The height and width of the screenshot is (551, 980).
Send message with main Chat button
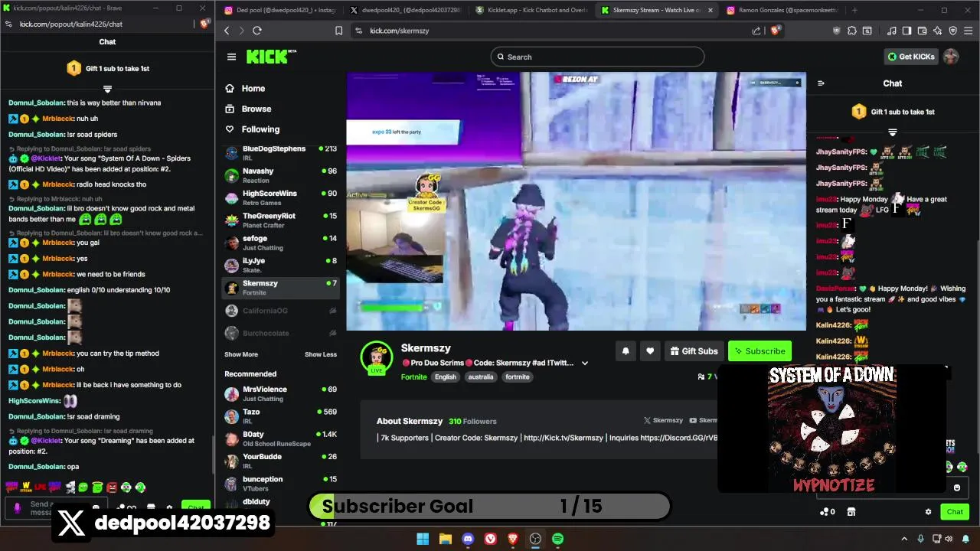955,512
